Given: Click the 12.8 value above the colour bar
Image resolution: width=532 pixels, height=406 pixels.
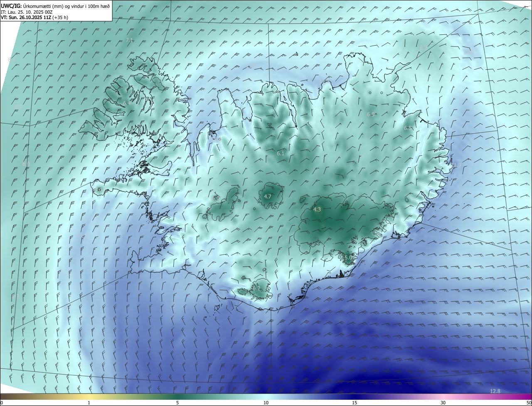Looking at the screenshot, I should pyautogui.click(x=495, y=391).
